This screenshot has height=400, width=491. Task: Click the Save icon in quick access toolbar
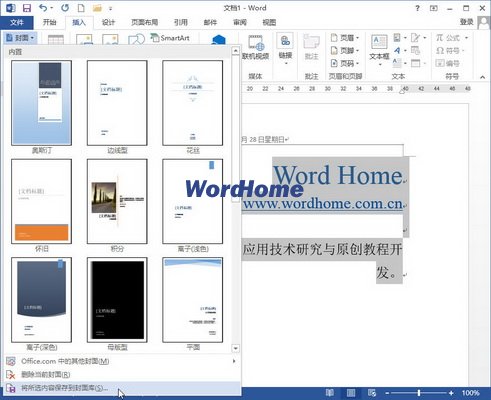click(27, 8)
